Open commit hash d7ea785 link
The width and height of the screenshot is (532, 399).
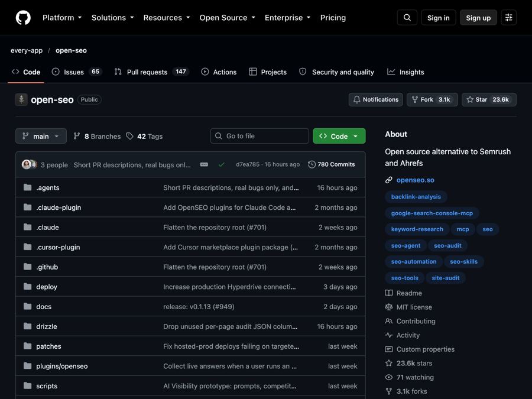click(248, 164)
